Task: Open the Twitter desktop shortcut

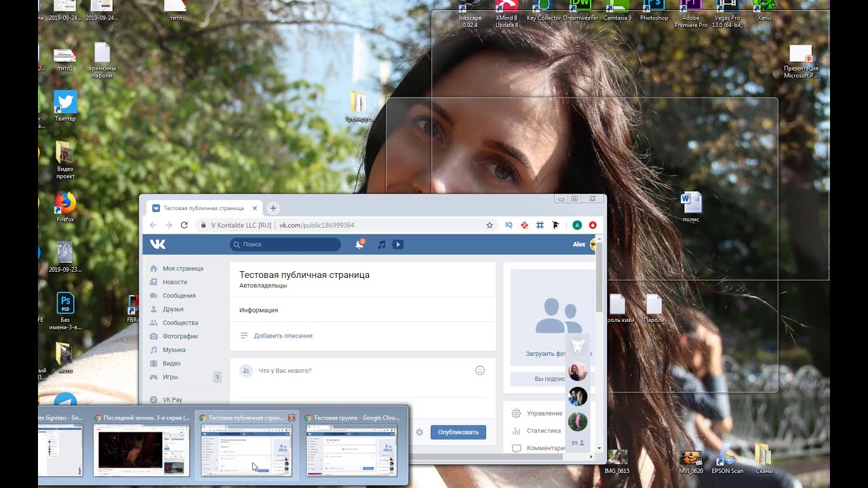Action: click(65, 106)
